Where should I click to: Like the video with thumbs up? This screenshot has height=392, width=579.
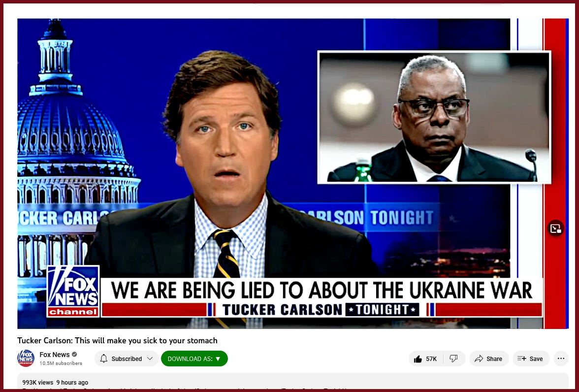coord(426,359)
